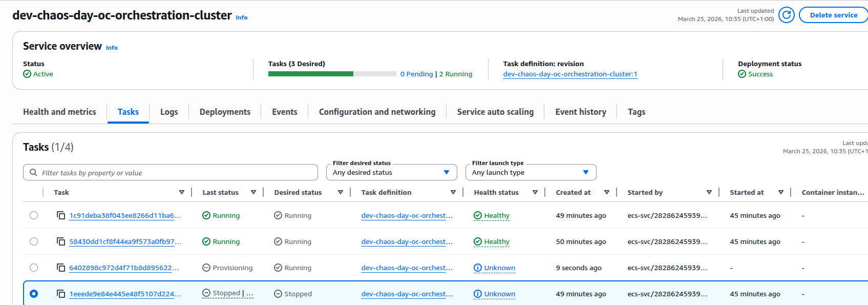Select radio button for task 58430dd1
The width and height of the screenshot is (868, 305).
[x=34, y=241]
